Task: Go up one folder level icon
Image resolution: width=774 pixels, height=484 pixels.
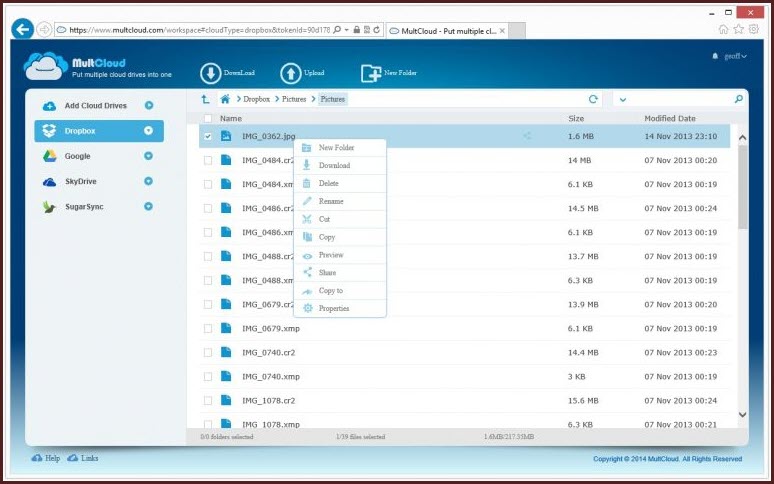Action: tap(205, 99)
